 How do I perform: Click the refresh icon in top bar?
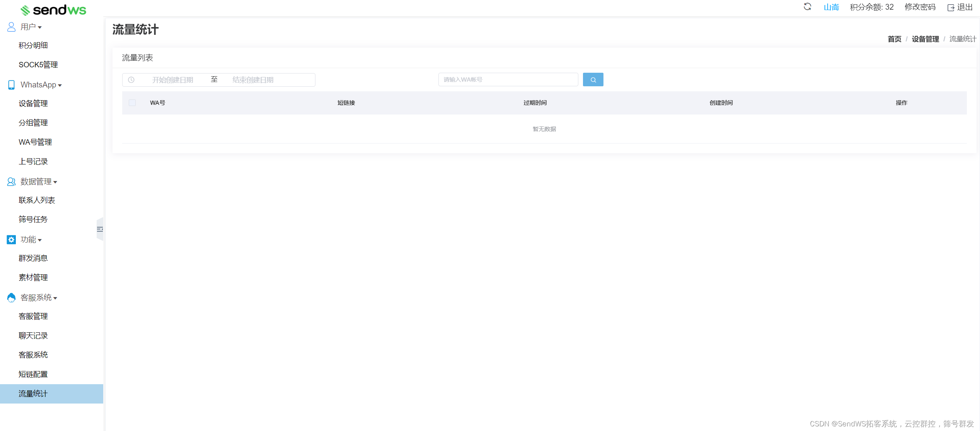pos(807,7)
